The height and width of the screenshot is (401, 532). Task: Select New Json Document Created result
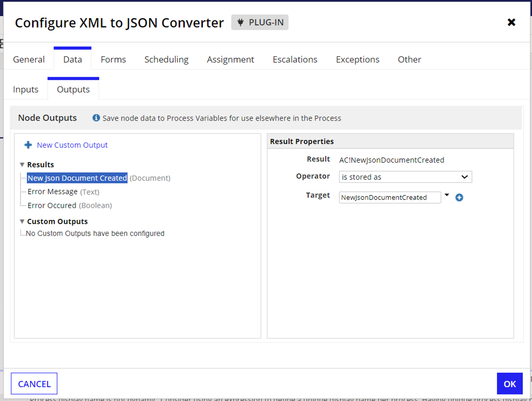point(77,178)
